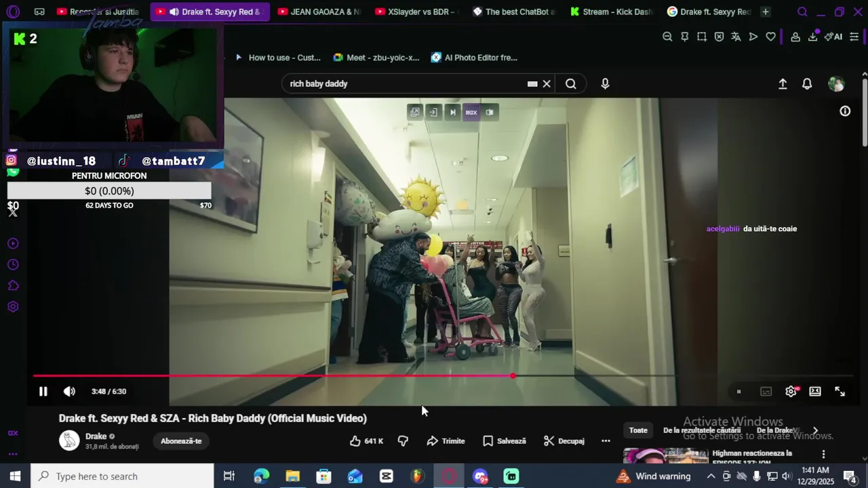Click Trimite share button

click(446, 441)
